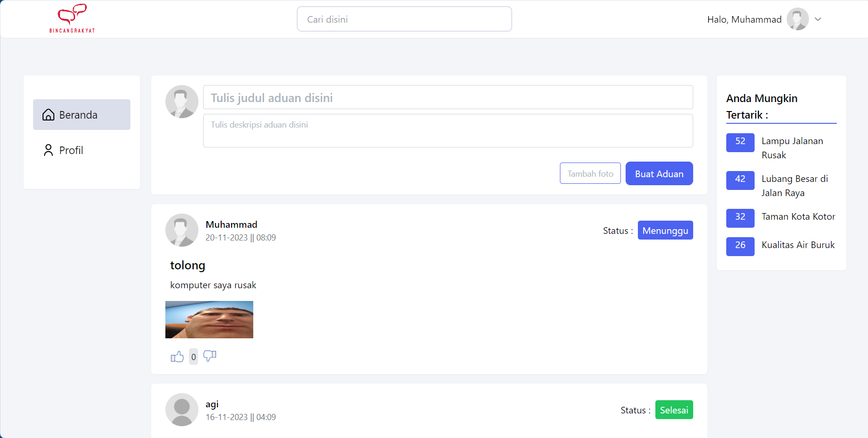Click the 52 count badge
Viewport: 868px width, 438px height.
740,142
